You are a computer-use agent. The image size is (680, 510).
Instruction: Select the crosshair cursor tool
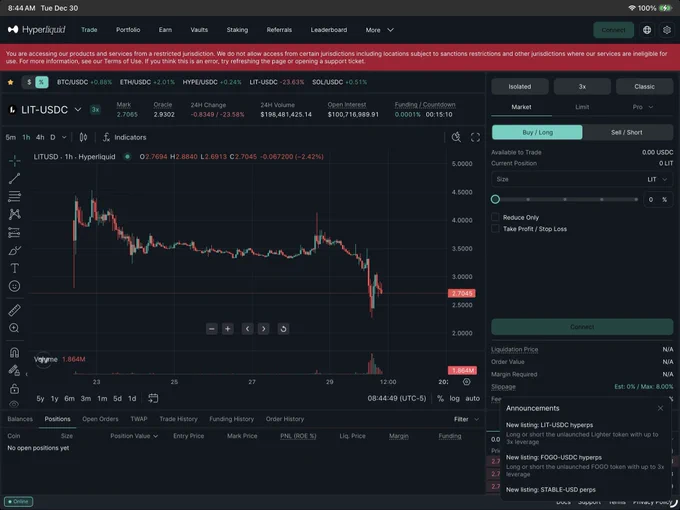(x=14, y=160)
